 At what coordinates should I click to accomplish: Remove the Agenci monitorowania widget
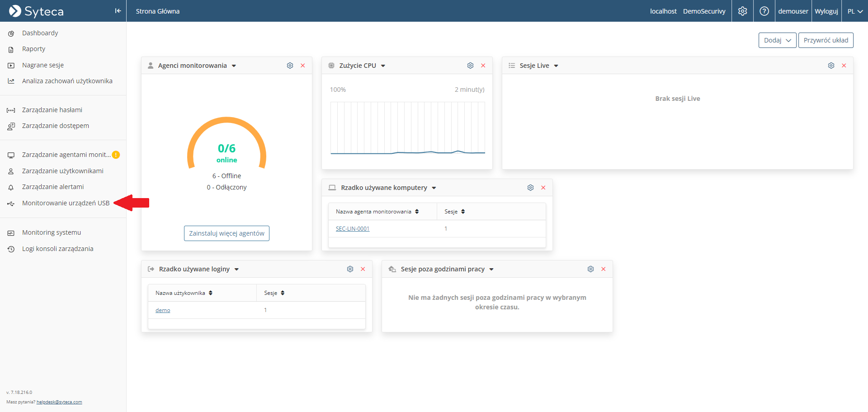(303, 66)
